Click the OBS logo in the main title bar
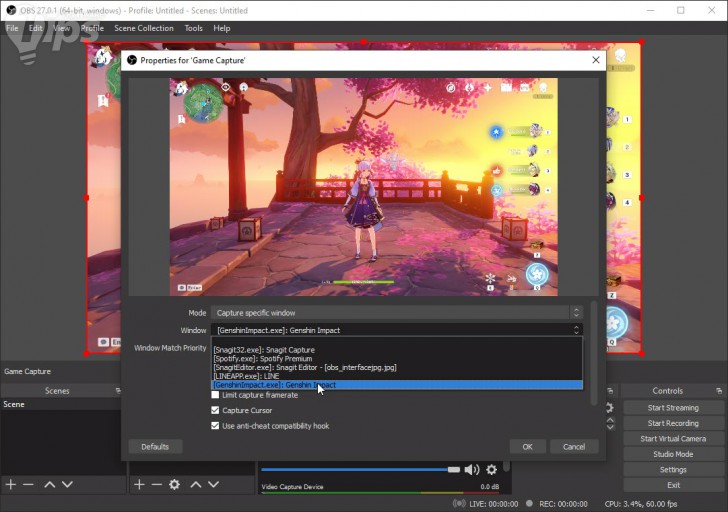Image resolution: width=728 pixels, height=512 pixels. pos(11,10)
